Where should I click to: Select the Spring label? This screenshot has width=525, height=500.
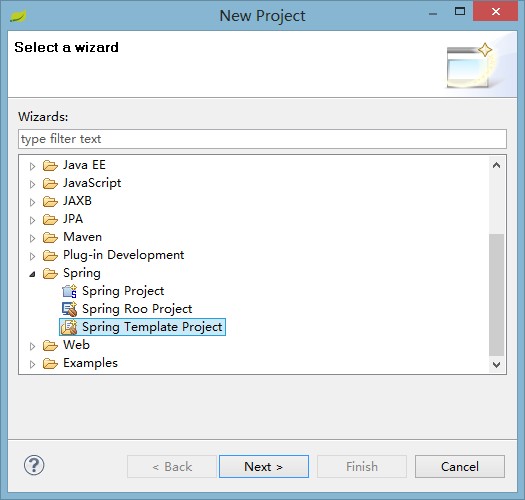point(82,273)
